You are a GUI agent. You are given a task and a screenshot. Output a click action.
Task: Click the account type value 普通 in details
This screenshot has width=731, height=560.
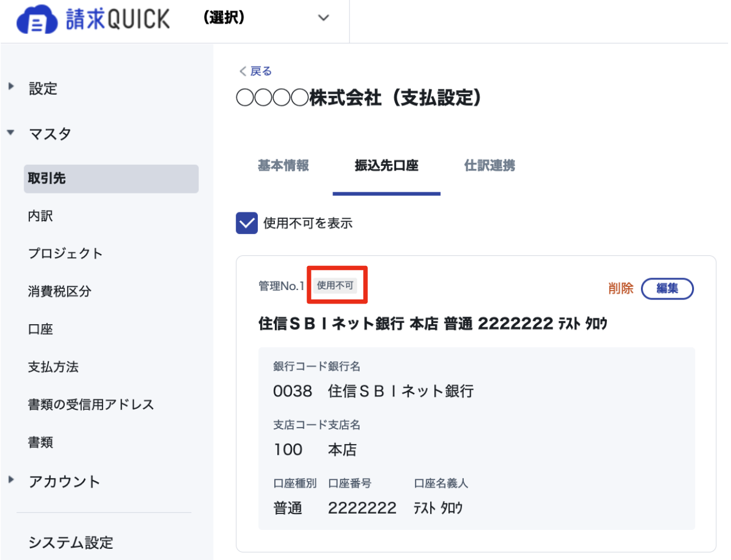(288, 508)
